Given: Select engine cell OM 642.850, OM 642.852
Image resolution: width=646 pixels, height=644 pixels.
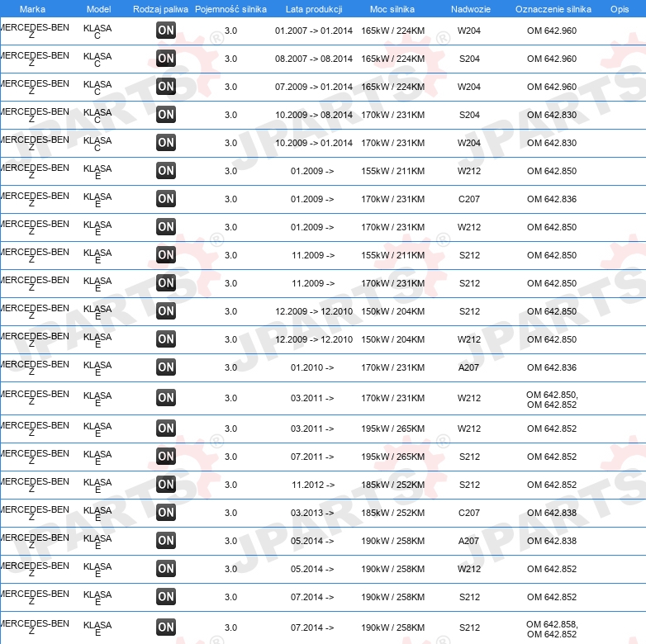Looking at the screenshot, I should pyautogui.click(x=552, y=400).
